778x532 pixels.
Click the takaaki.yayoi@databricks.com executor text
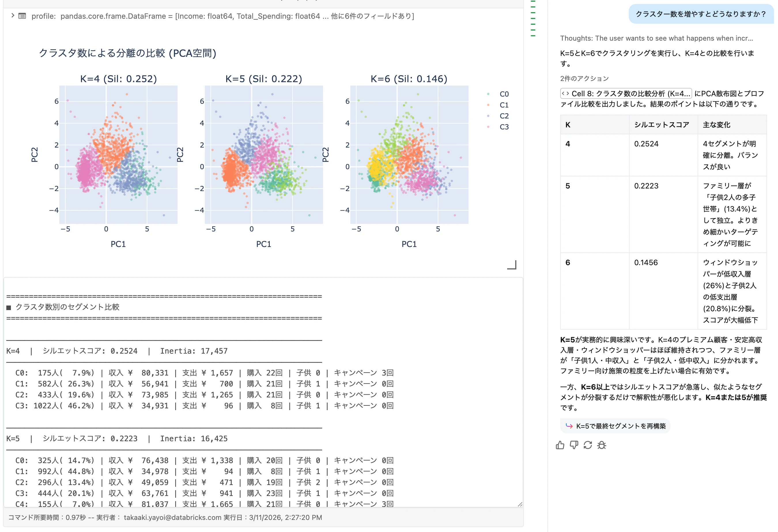pyautogui.click(x=172, y=517)
